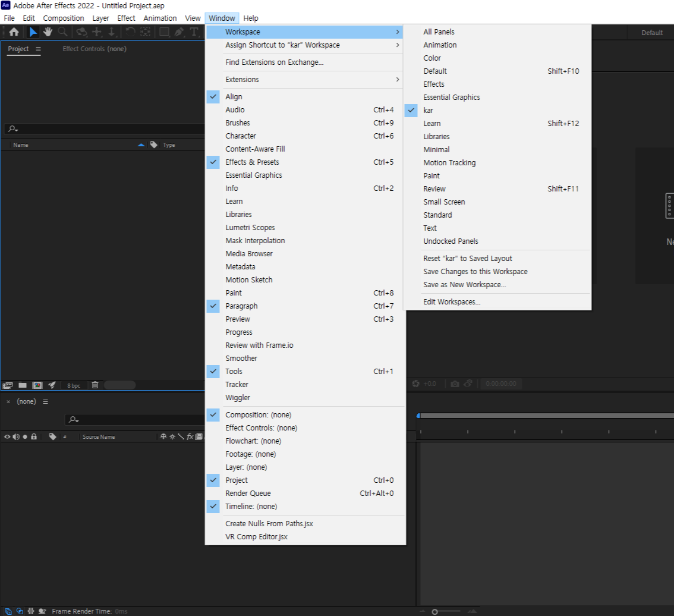Viewport: 674px width, 616px height.
Task: Open the Help menu
Action: [x=251, y=18]
